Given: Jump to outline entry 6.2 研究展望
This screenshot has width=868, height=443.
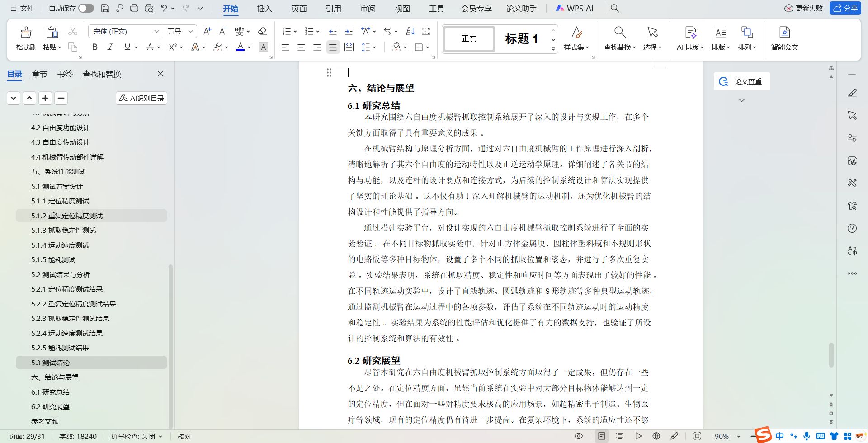Looking at the screenshot, I should [x=50, y=406].
